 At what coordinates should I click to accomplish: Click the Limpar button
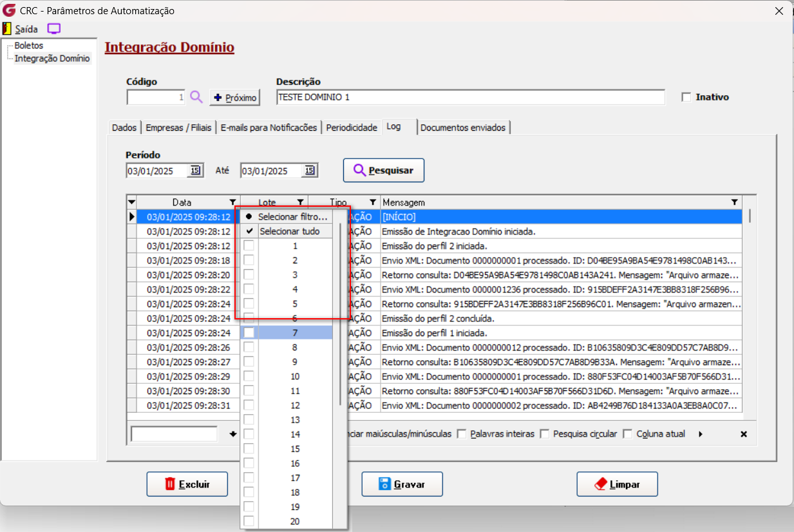point(617,484)
